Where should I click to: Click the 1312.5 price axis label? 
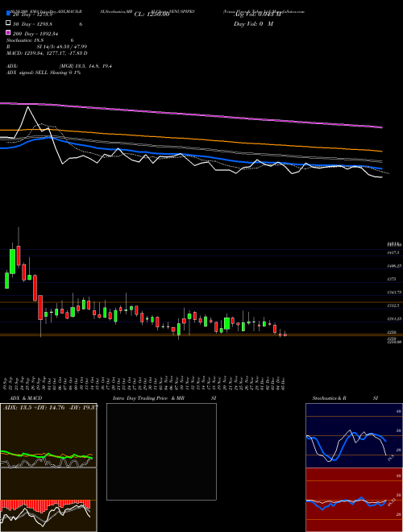[x=393, y=305]
